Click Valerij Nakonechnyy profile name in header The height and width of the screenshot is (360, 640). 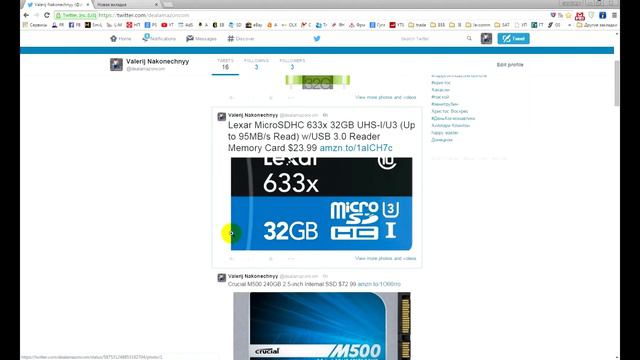[x=158, y=61]
